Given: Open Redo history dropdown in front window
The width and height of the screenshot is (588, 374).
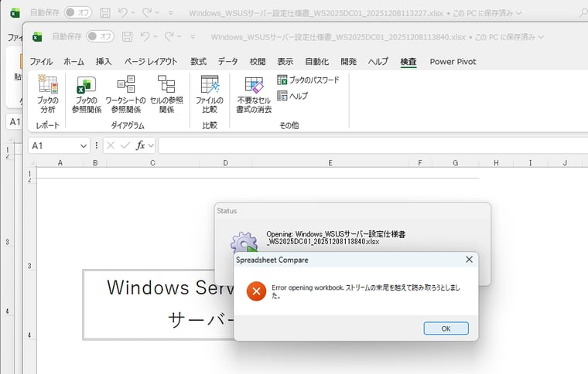Looking at the screenshot, I should (x=179, y=36).
